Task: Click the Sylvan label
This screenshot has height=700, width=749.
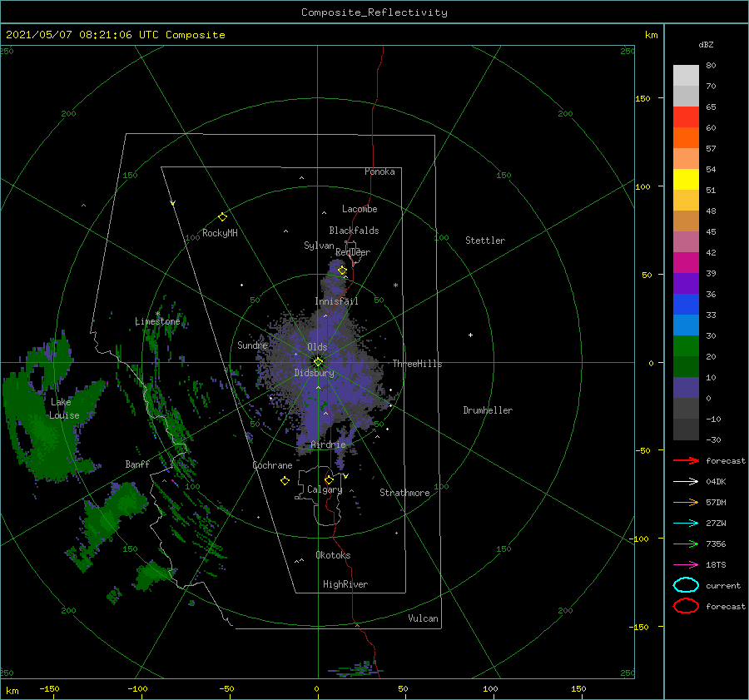Action: click(x=319, y=246)
